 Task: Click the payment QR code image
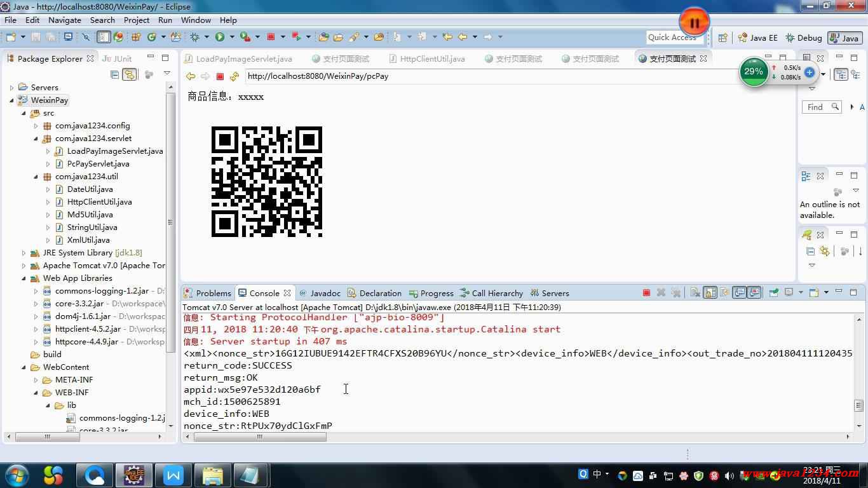[267, 182]
